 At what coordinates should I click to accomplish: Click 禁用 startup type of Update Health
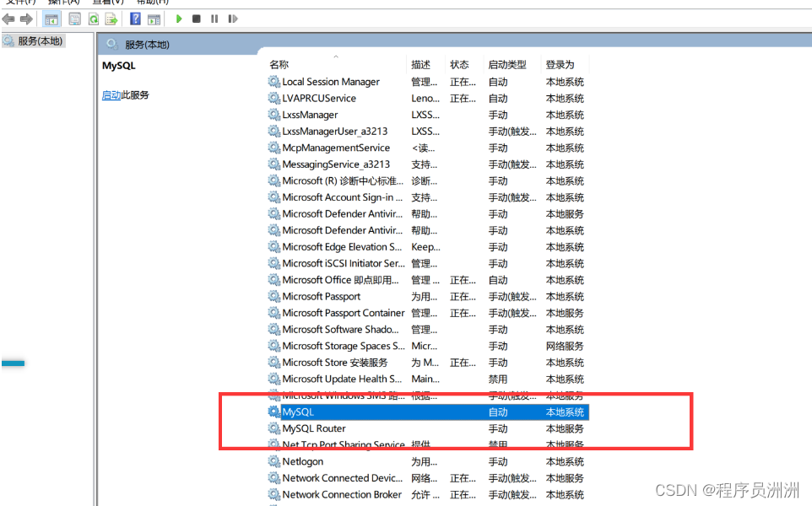[x=498, y=379]
